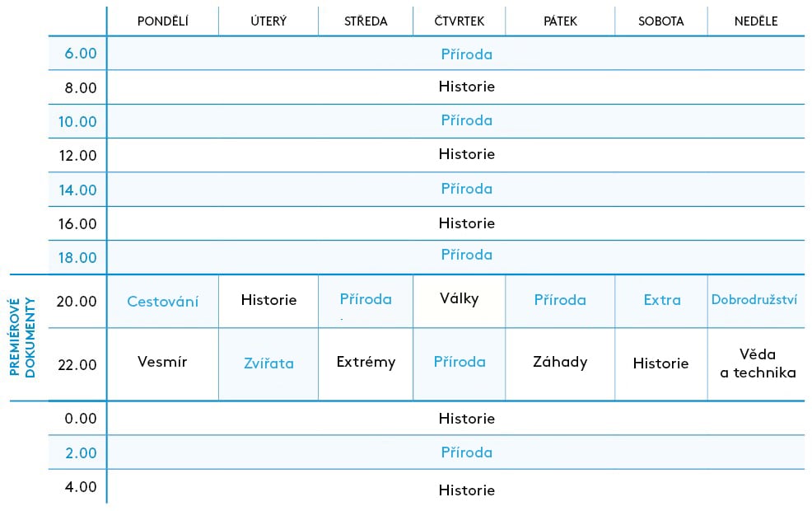Select the 12.00 time row label
The image size is (812, 511).
pos(81,155)
